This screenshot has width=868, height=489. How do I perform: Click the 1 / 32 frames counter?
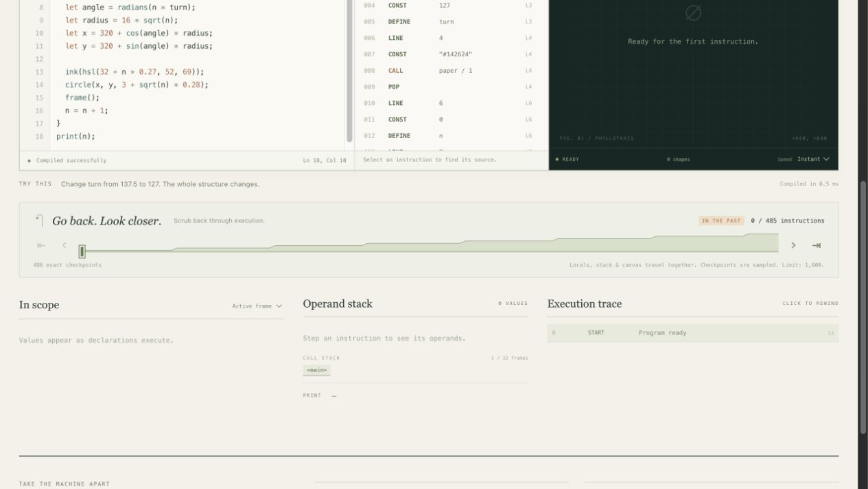coord(509,358)
